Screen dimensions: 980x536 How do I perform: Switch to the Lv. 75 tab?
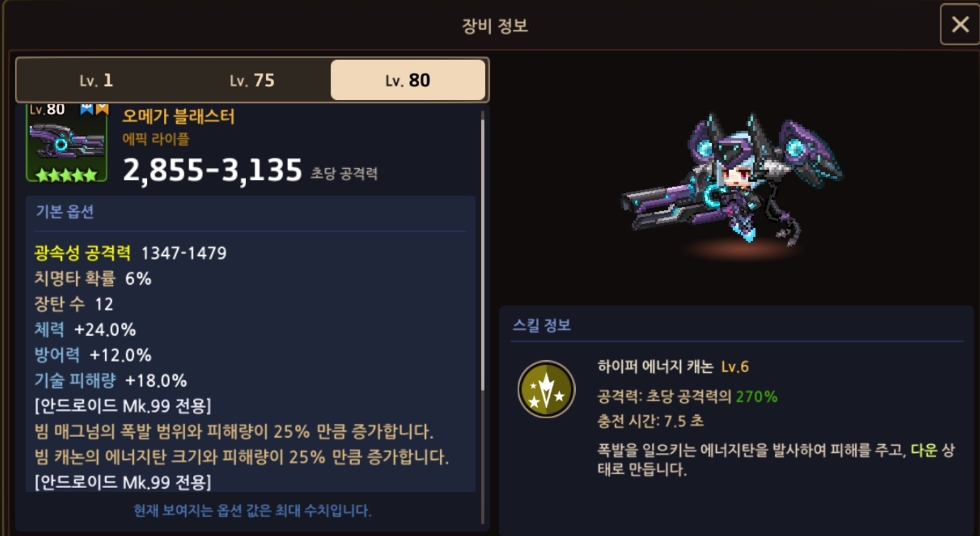point(252,80)
